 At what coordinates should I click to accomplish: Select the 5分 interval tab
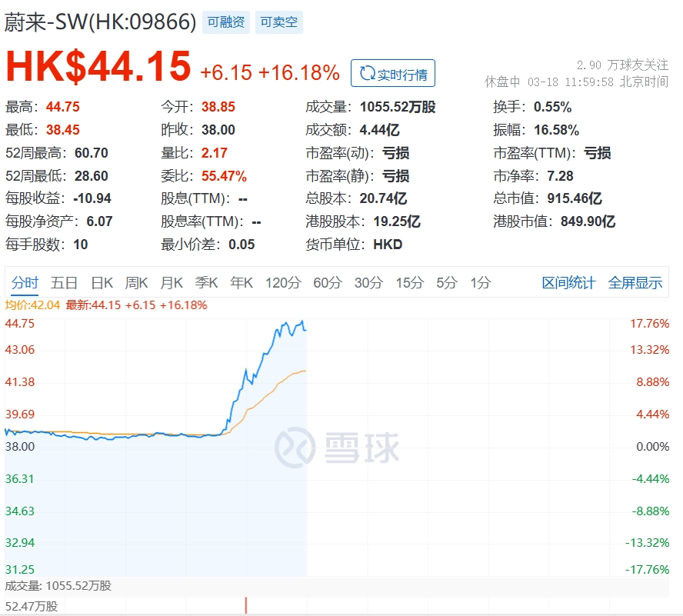(447, 283)
